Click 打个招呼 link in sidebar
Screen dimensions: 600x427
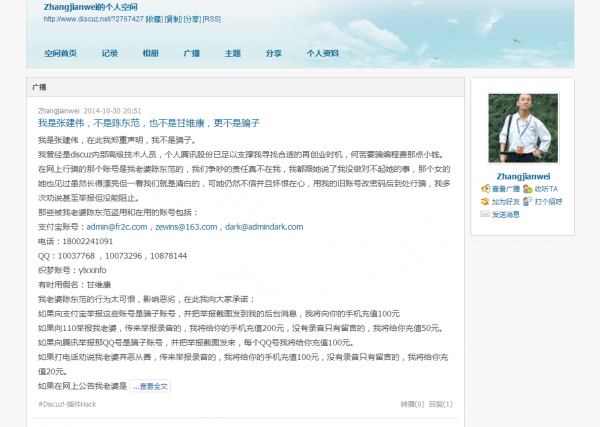(548, 202)
